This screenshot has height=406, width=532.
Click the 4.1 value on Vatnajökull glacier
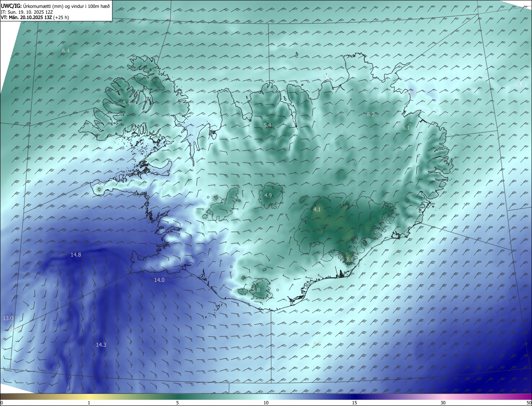pyautogui.click(x=317, y=209)
